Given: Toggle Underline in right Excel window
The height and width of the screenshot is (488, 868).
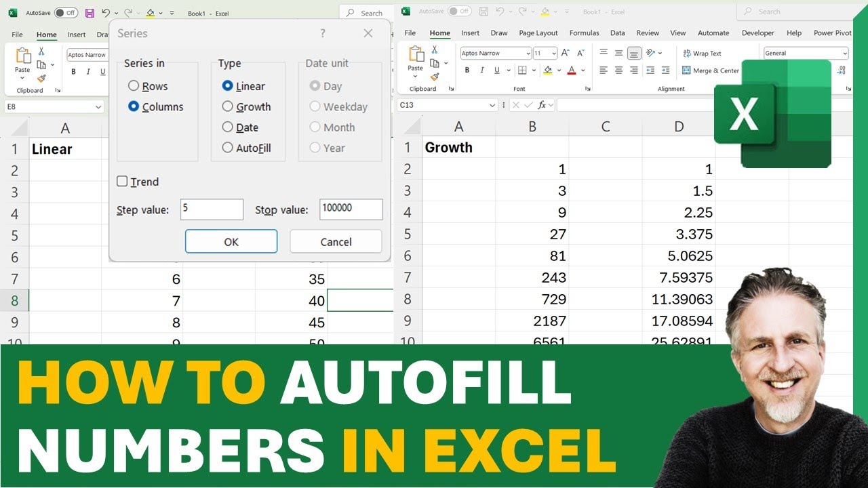Looking at the screenshot, I should click(x=497, y=70).
